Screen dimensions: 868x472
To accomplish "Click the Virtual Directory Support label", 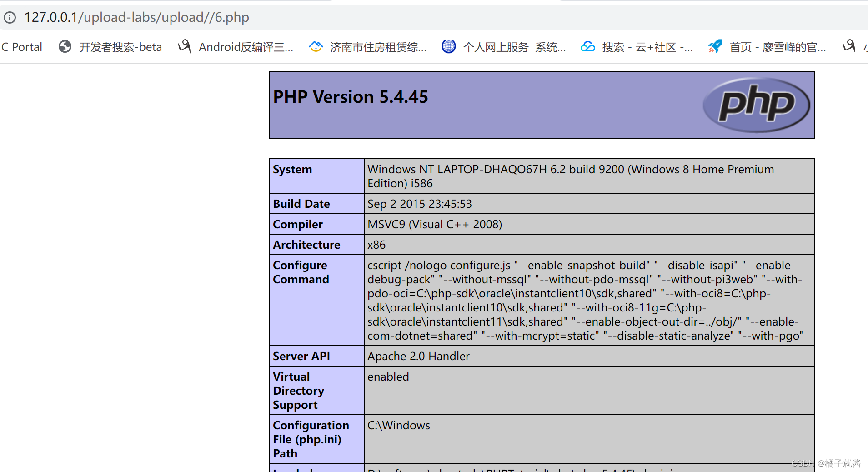I will (299, 391).
